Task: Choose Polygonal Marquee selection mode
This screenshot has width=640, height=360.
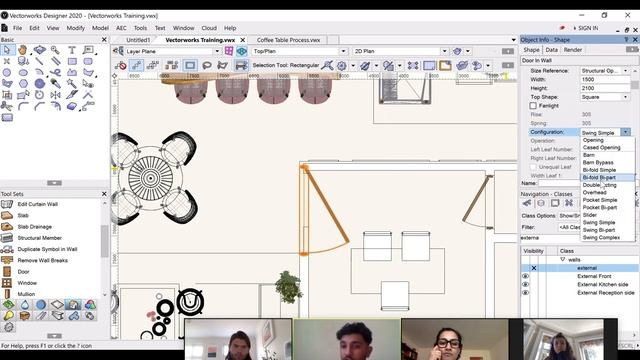Action: (x=222, y=65)
